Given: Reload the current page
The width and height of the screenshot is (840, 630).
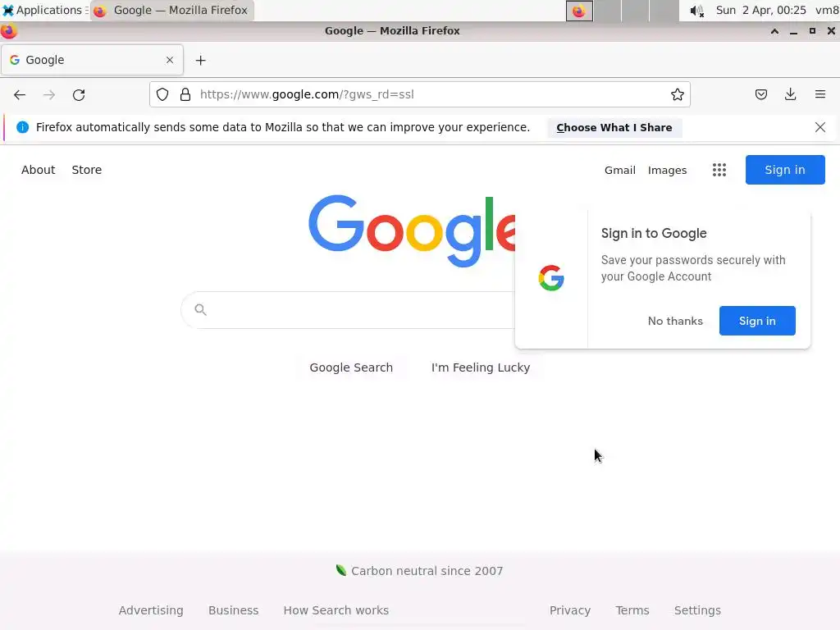Looking at the screenshot, I should (79, 95).
